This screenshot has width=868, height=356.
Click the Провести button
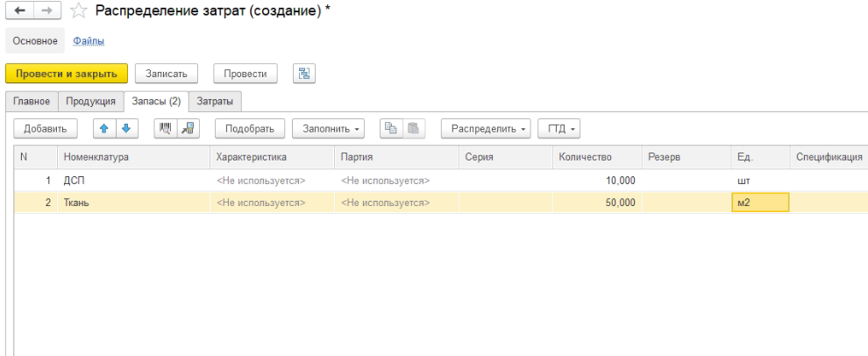click(x=245, y=73)
